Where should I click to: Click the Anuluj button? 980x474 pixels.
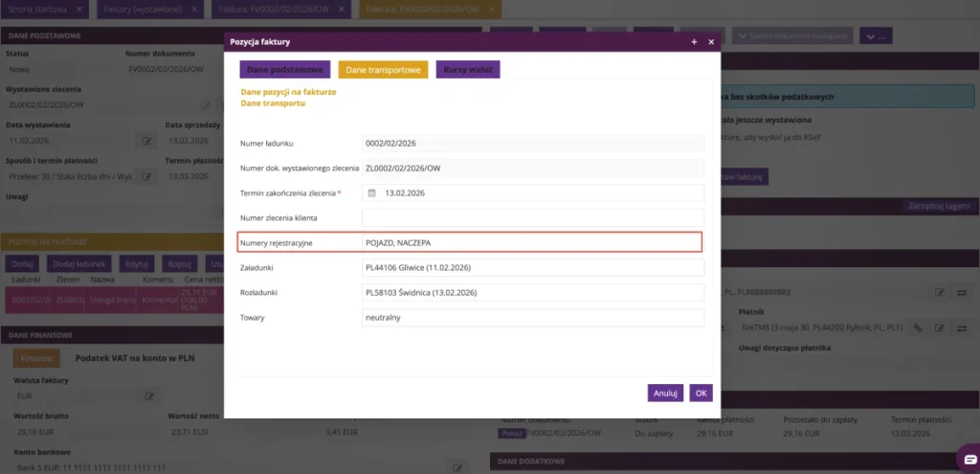666,393
